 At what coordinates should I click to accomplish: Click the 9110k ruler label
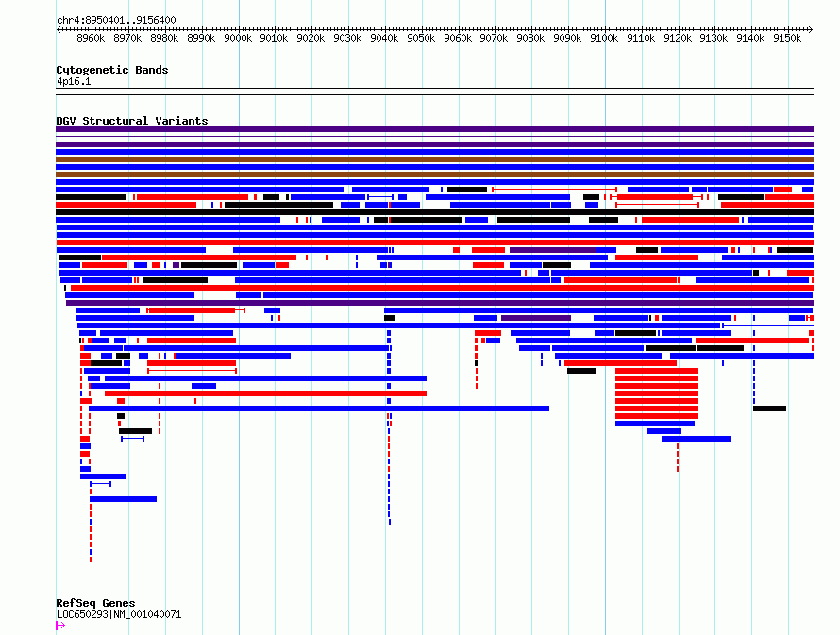coord(641,38)
